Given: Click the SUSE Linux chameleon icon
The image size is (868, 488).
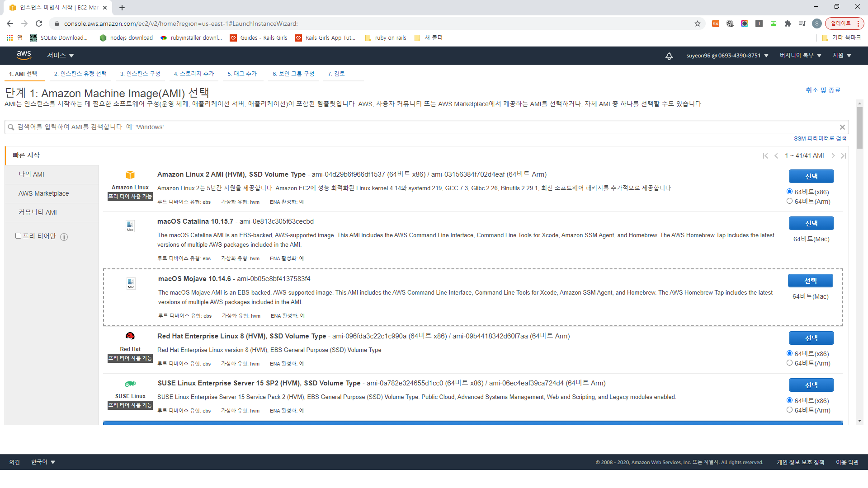Looking at the screenshot, I should tap(130, 384).
